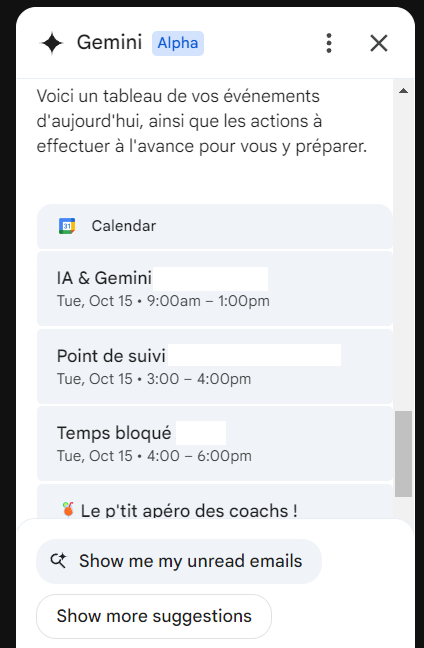Image resolution: width=424 pixels, height=648 pixels.
Task: Click the sparkle search icon in suggestion chip
Action: pos(58,561)
